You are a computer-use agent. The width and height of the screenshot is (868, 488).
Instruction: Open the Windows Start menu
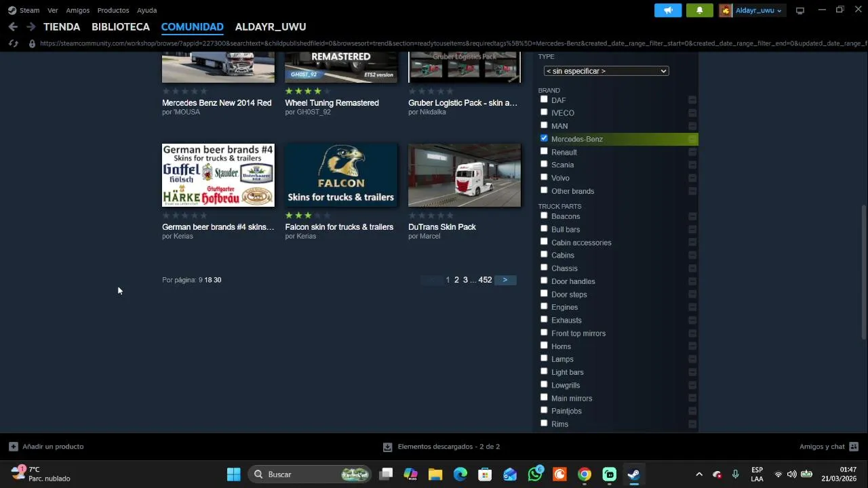pyautogui.click(x=233, y=474)
